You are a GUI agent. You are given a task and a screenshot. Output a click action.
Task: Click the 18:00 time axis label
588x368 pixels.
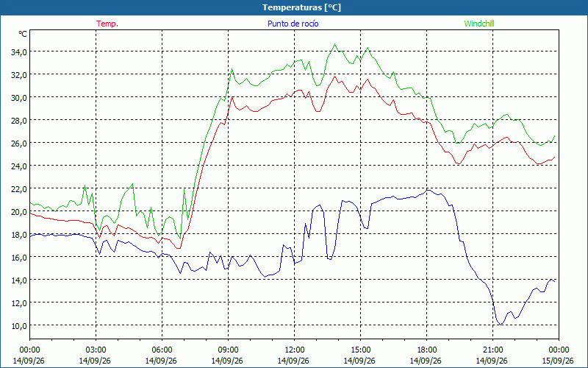[x=427, y=350]
